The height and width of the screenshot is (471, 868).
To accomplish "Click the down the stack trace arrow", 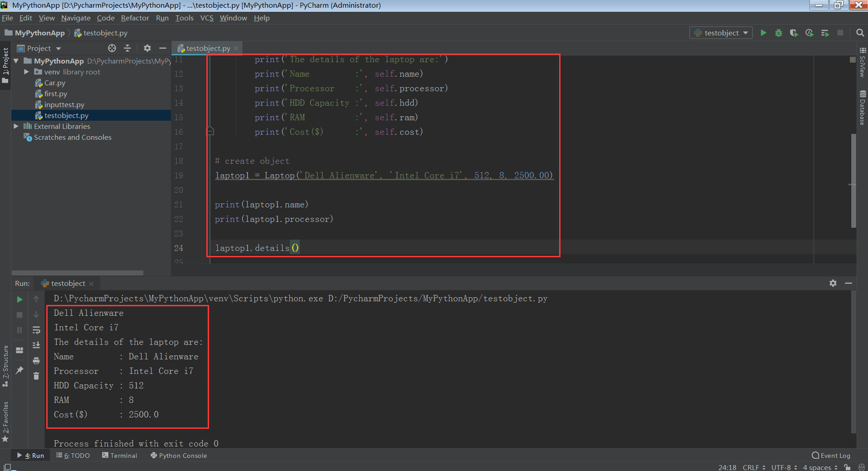I will tap(36, 314).
